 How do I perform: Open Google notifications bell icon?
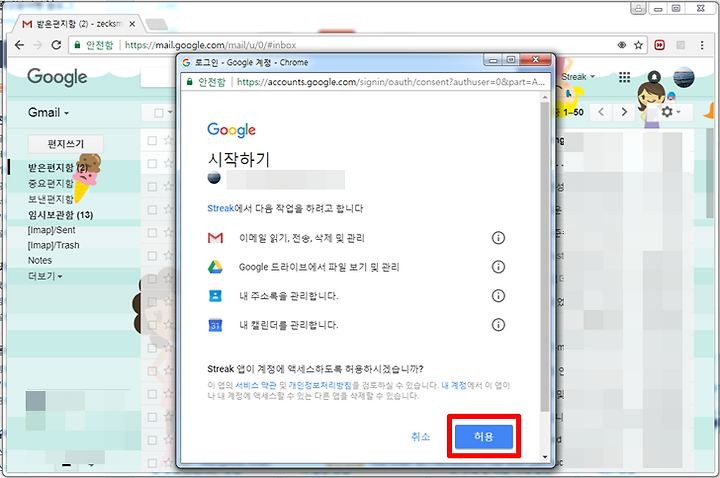click(x=654, y=77)
